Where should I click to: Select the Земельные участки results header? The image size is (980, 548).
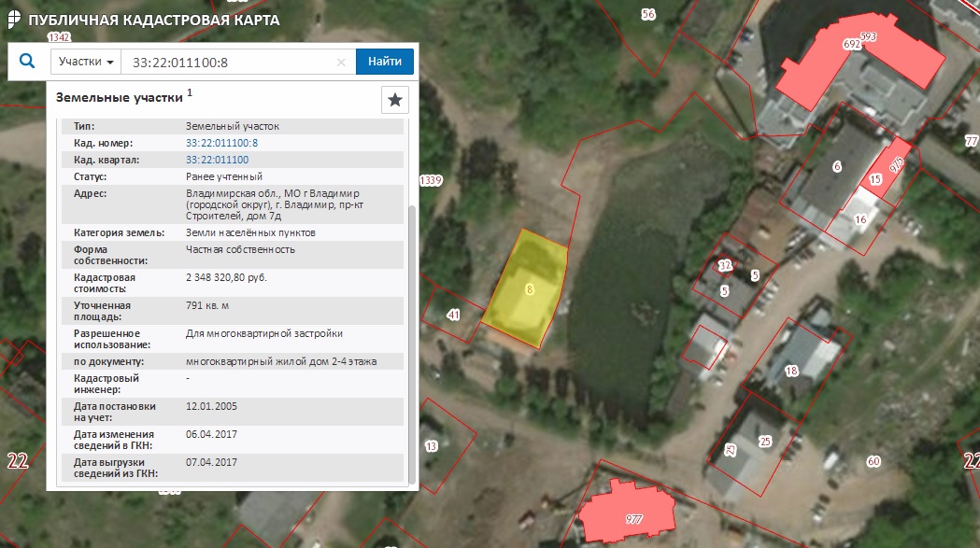pos(120,97)
